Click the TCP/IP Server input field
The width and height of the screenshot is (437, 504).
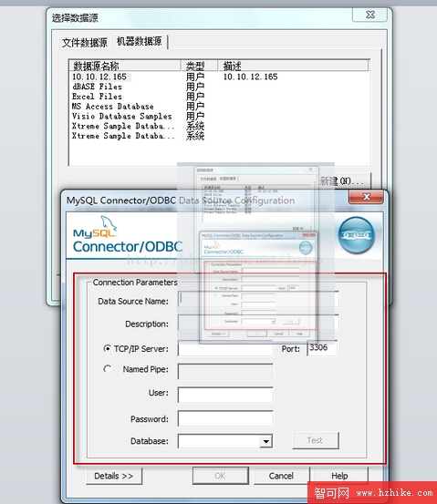[225, 349]
